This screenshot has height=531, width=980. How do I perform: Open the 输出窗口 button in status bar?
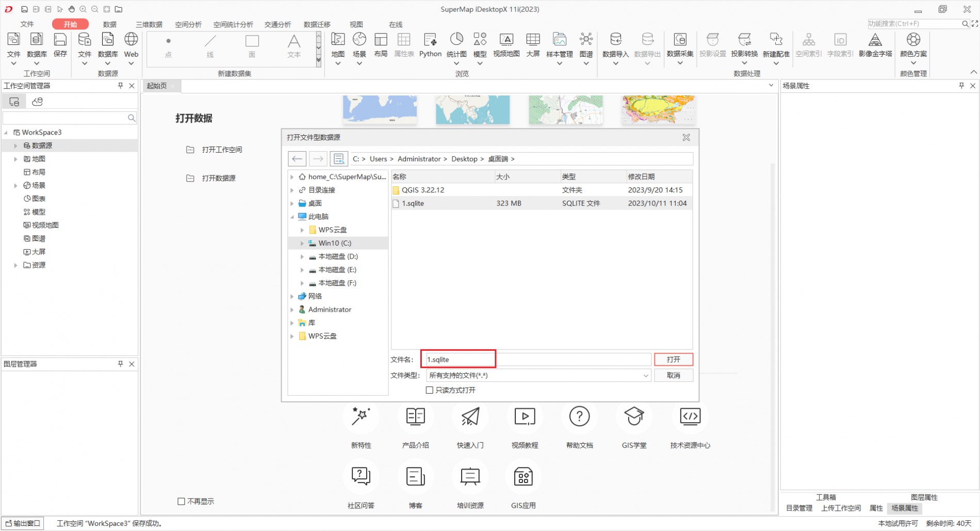click(23, 523)
